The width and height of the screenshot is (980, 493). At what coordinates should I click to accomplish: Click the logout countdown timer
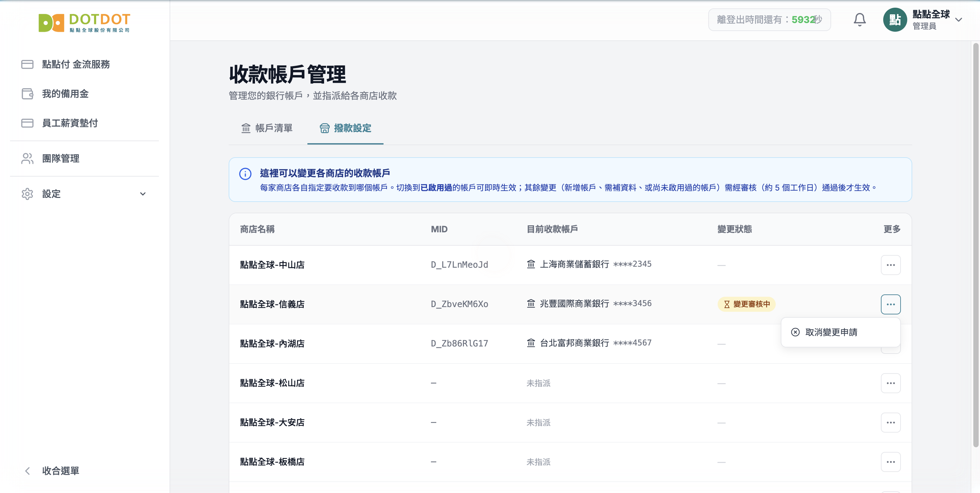pos(769,19)
